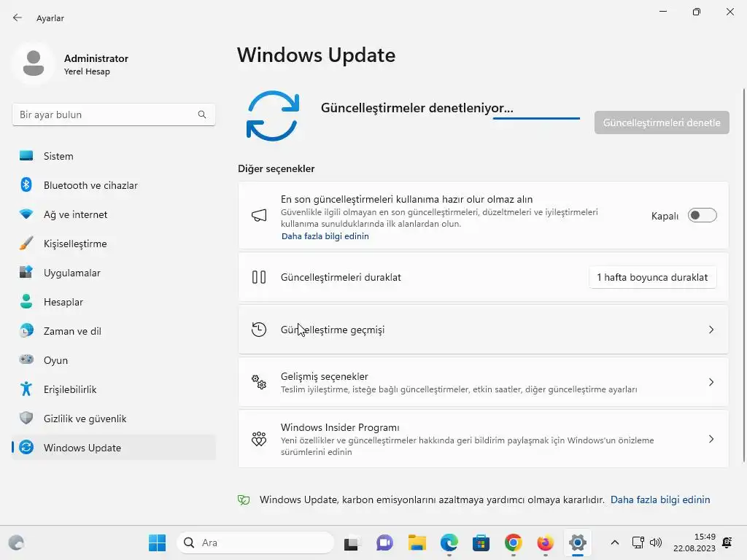Click the history clock icon for Güncelleştirme geçmişi

pos(259,330)
